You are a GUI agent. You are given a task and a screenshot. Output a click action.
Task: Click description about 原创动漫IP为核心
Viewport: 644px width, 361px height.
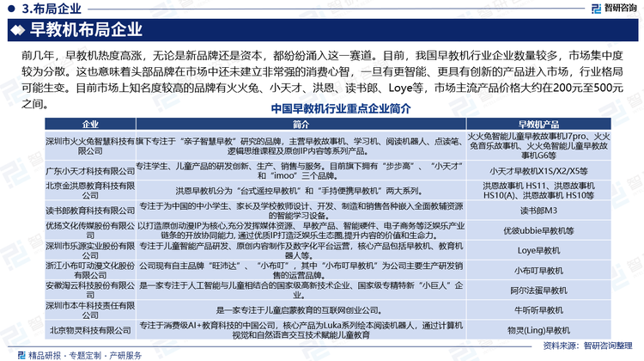301,230
